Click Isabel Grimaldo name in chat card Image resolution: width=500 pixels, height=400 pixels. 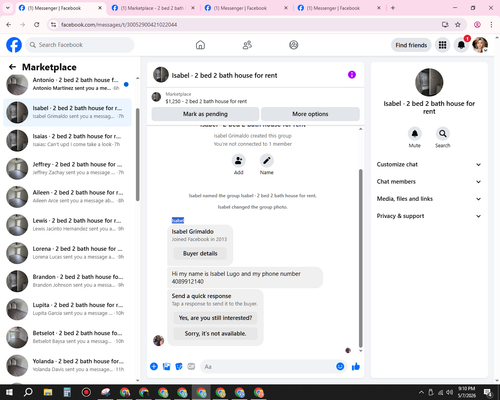tap(193, 231)
